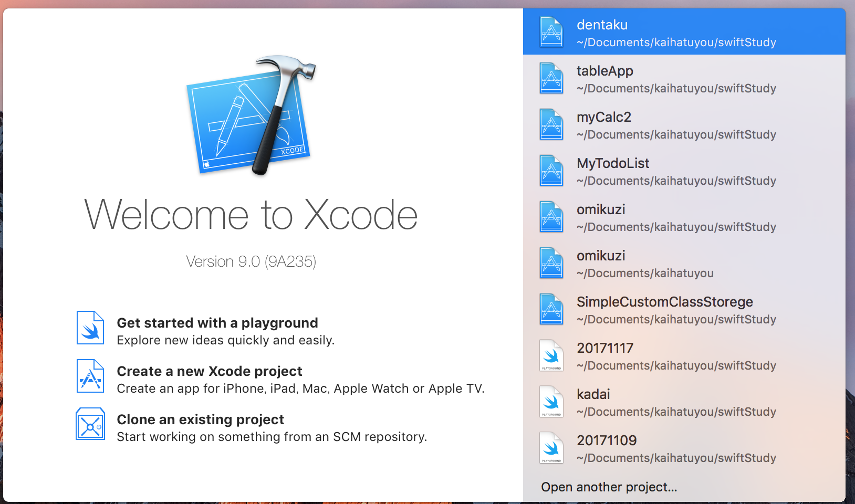
Task: Click the path text under kadai
Action: pyautogui.click(x=676, y=412)
